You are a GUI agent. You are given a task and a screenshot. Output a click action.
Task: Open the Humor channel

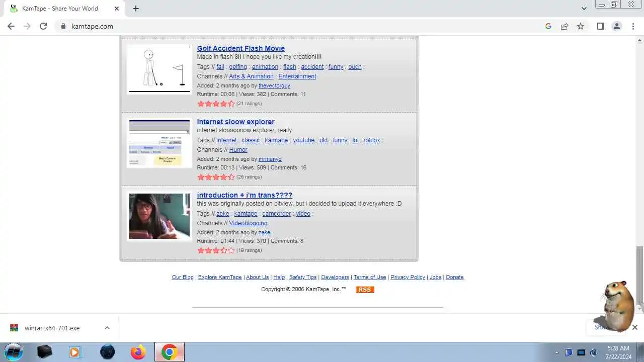238,150
